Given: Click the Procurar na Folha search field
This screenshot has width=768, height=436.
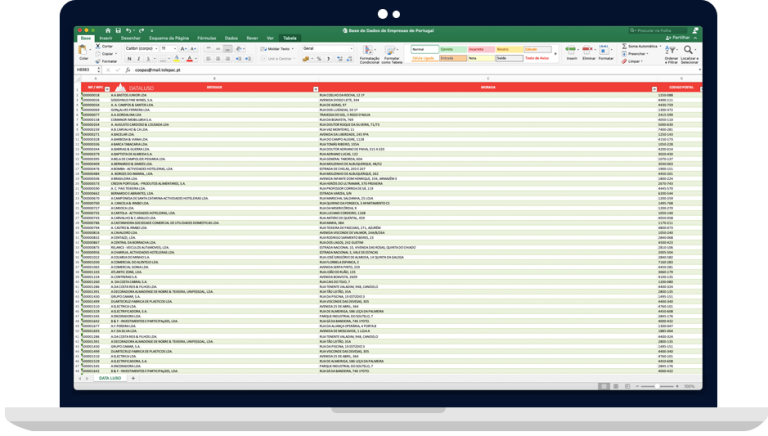Looking at the screenshot, I should coord(658,30).
